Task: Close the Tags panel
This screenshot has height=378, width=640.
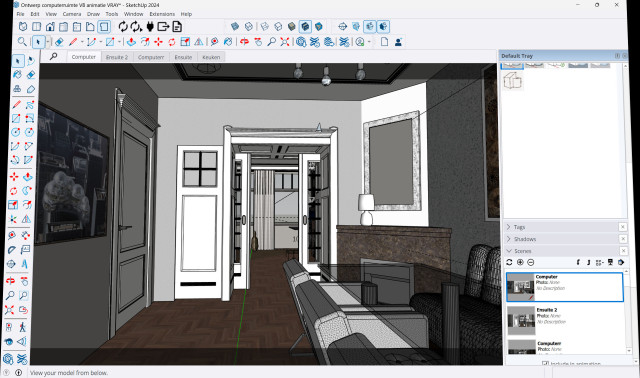Action: pos(623,227)
